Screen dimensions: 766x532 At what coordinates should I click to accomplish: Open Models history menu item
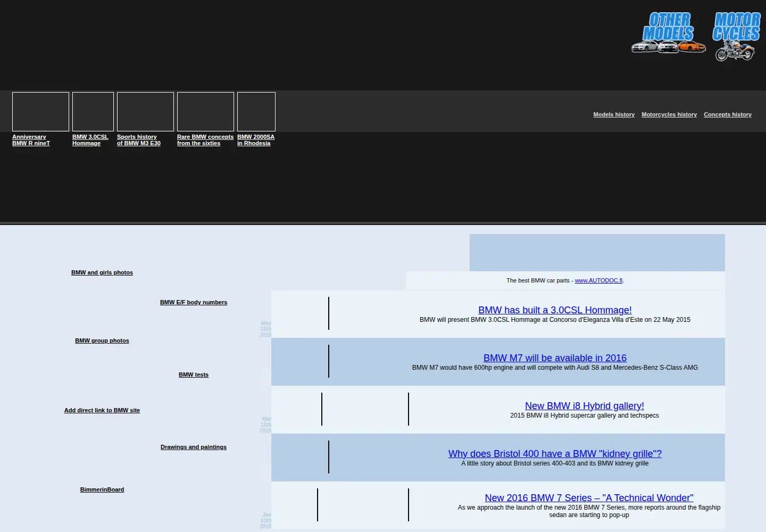pyautogui.click(x=614, y=114)
